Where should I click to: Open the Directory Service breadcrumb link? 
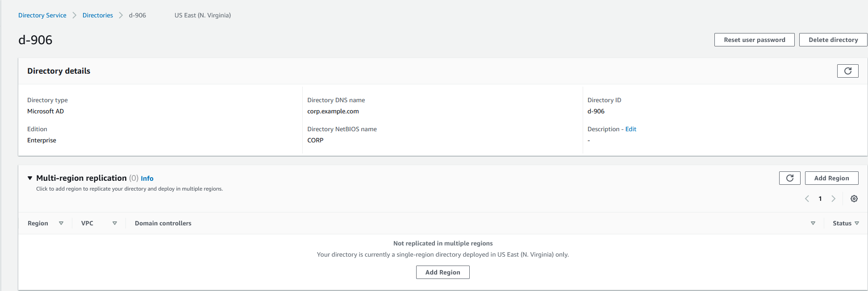(42, 15)
